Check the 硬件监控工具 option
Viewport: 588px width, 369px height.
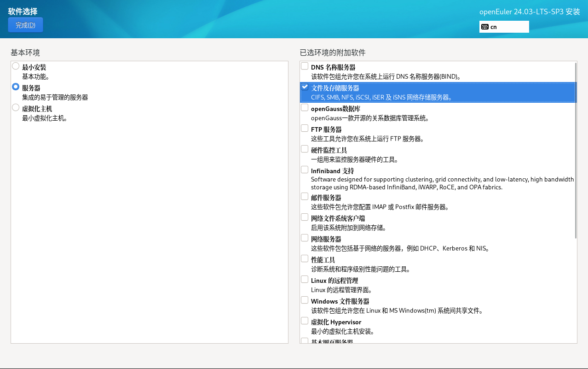point(305,149)
